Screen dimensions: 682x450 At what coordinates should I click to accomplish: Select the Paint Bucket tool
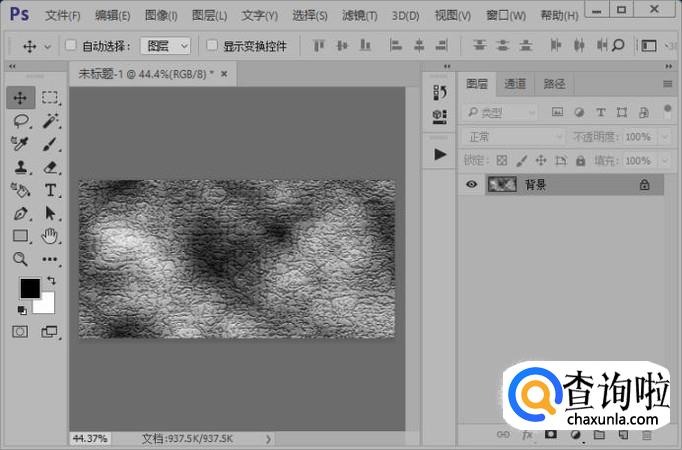point(20,190)
